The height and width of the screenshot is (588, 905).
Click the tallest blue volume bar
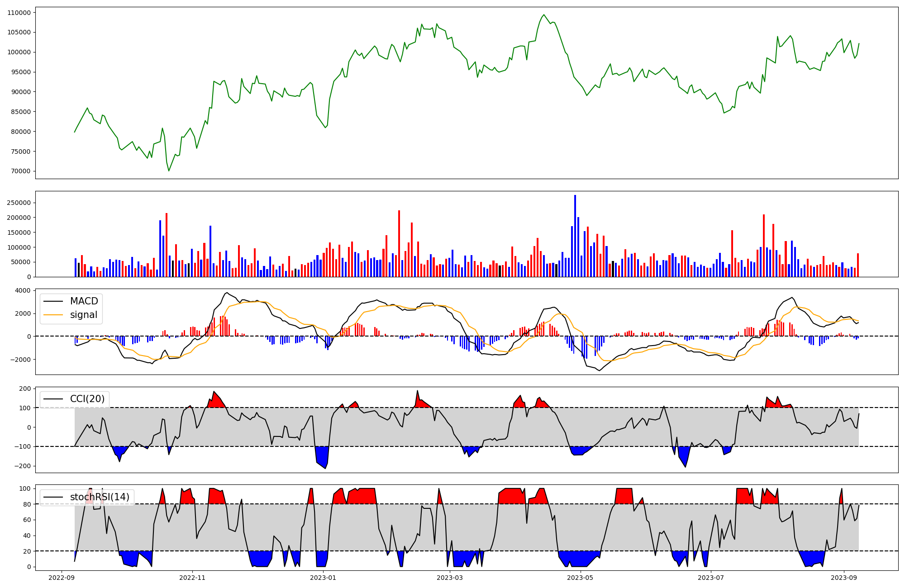575,235
